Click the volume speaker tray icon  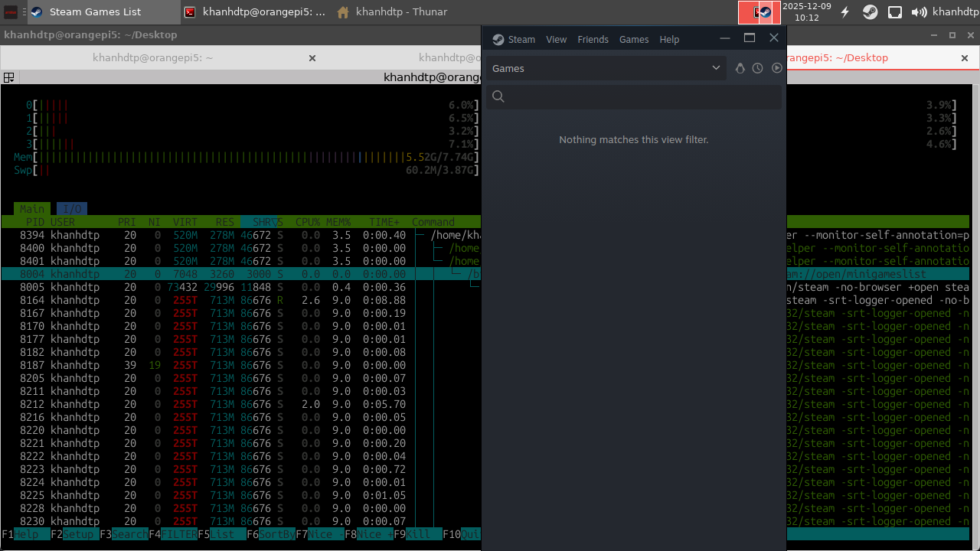pyautogui.click(x=919, y=12)
